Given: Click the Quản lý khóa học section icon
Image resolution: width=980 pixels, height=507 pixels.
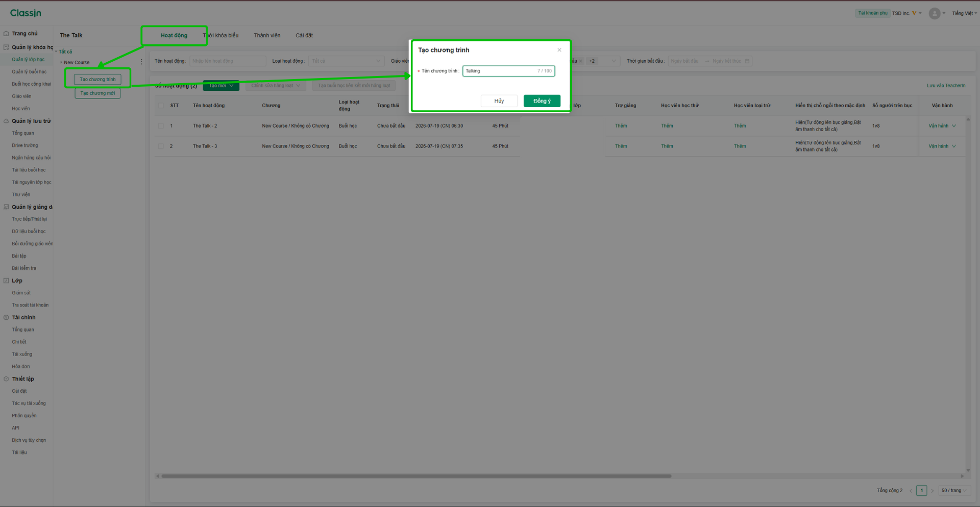Looking at the screenshot, I should tap(6, 47).
